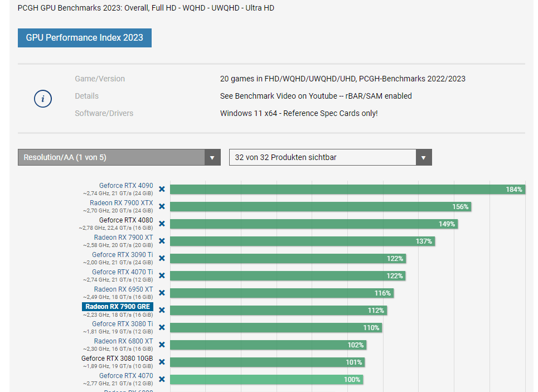Click the Geforce RTX 4080 label
The image size is (538, 392).
126,220
